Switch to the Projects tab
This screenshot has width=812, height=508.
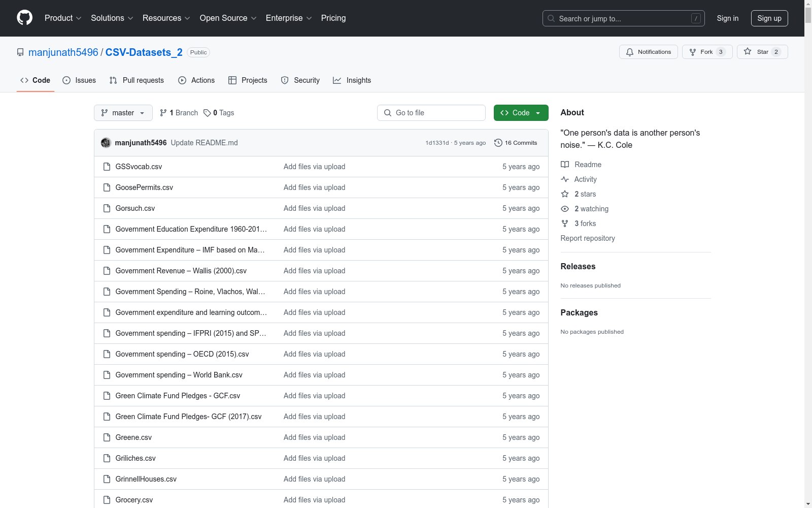click(x=248, y=80)
